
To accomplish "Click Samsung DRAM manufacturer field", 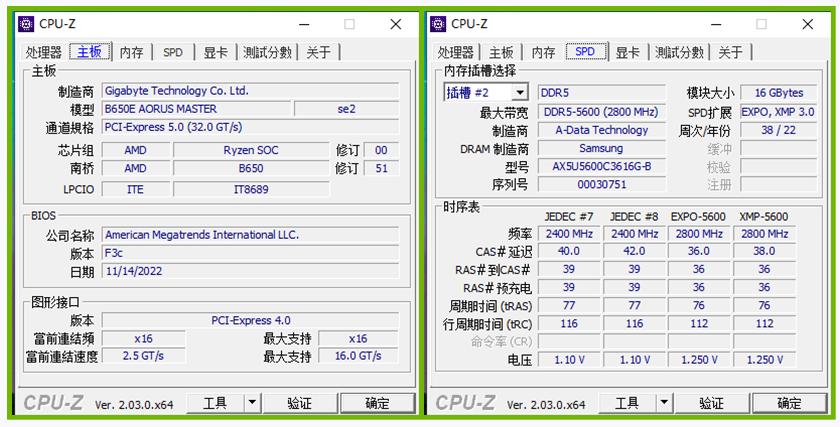I will tap(602, 148).
